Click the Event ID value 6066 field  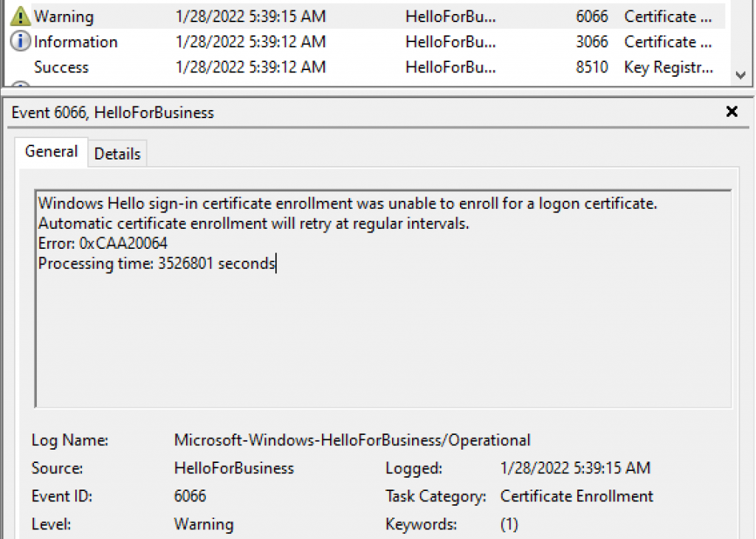tap(190, 495)
